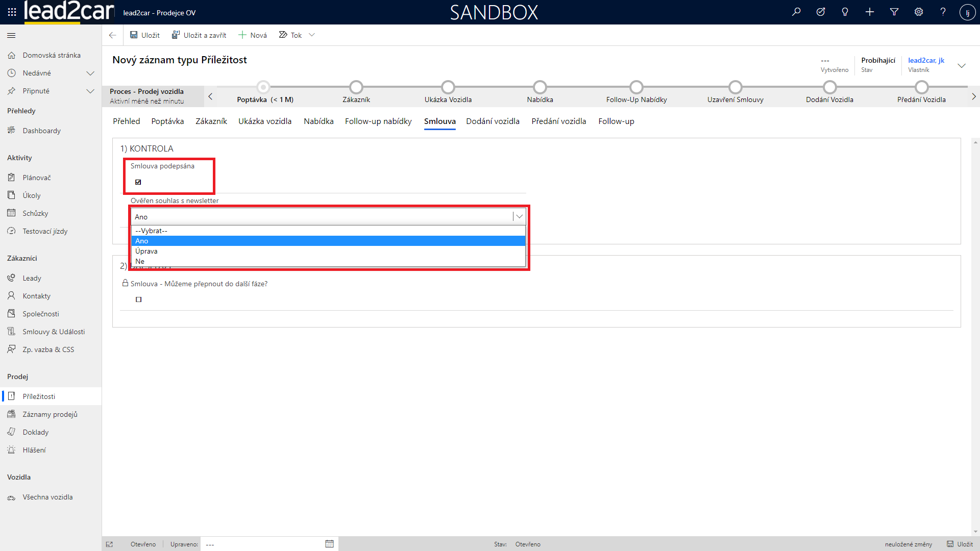
Task: Click the back arrow icon
Action: pyautogui.click(x=112, y=35)
